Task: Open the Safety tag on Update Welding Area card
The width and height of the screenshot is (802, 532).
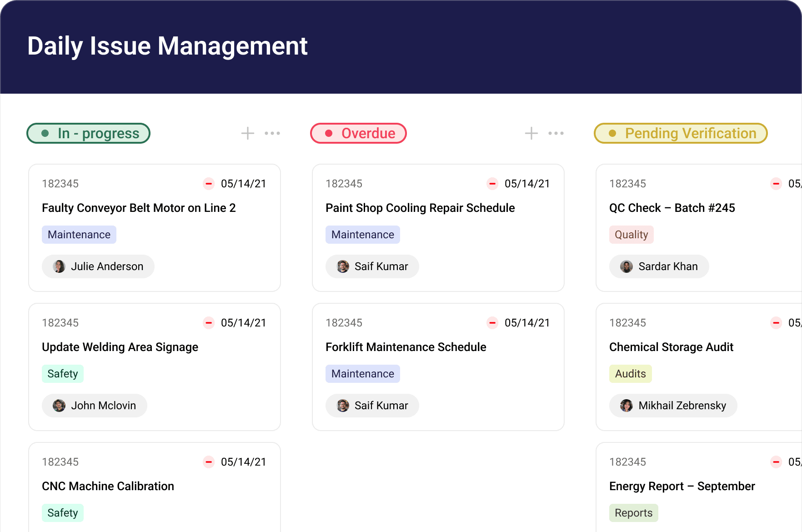Action: point(63,373)
